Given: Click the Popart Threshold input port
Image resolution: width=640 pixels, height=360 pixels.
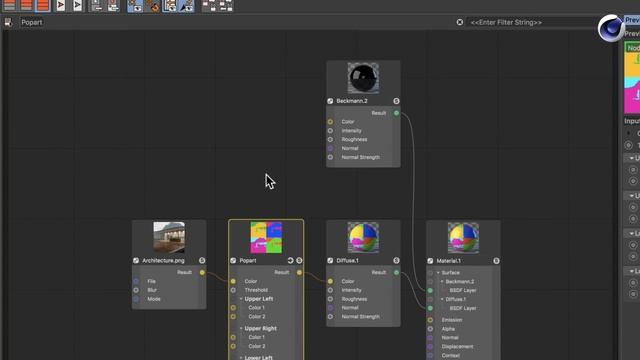Looking at the screenshot, I should [x=233, y=290].
